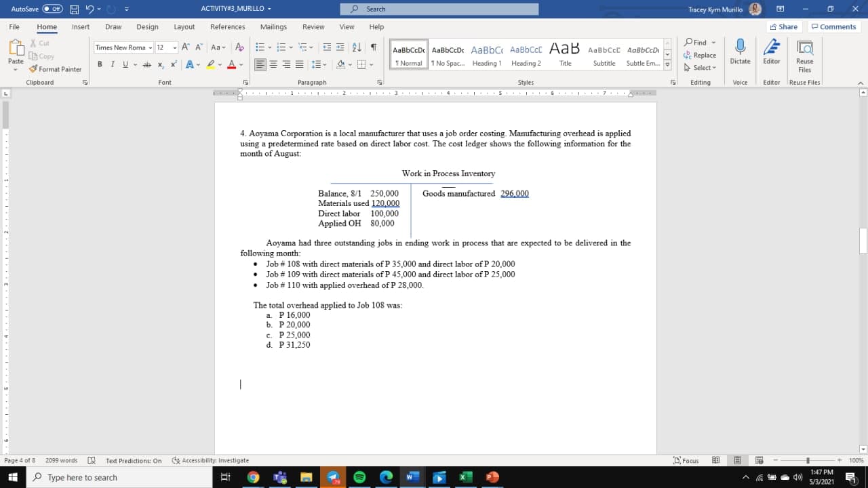Switch to Web Layout view
Image resolution: width=868 pixels, height=488 pixels.
click(759, 460)
